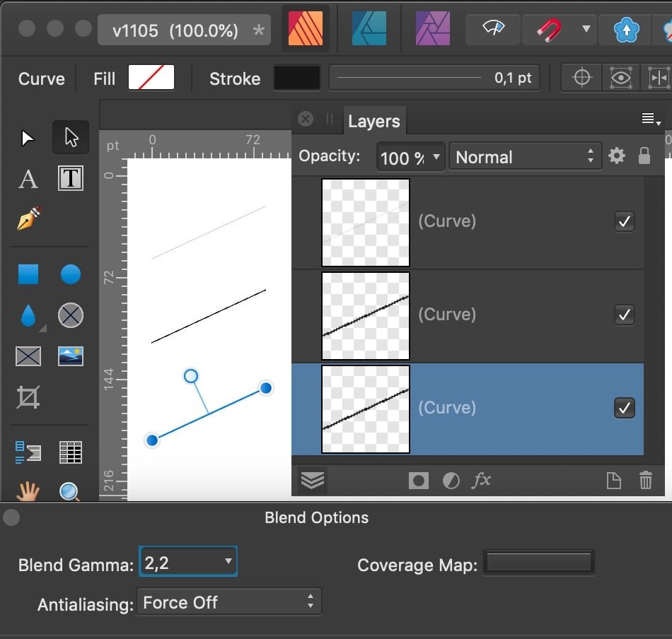Create a new layer
672x639 pixels.
click(614, 481)
